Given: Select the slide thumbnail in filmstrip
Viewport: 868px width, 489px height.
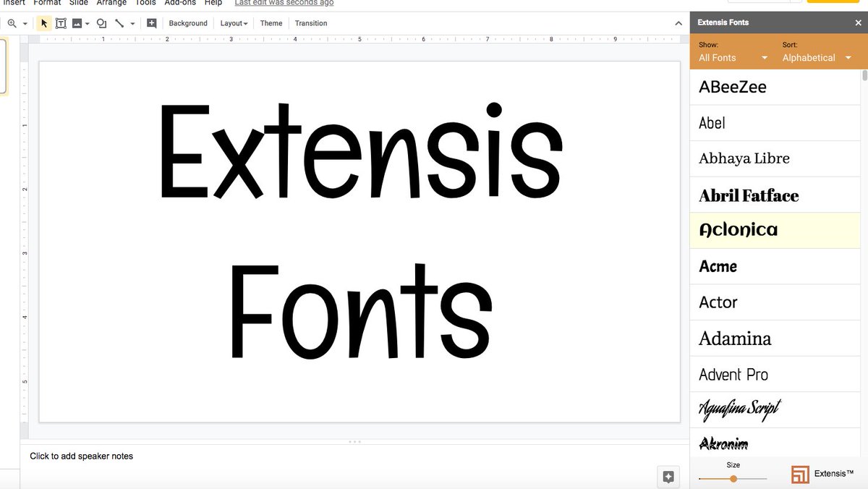Looking at the screenshot, I should (3, 67).
